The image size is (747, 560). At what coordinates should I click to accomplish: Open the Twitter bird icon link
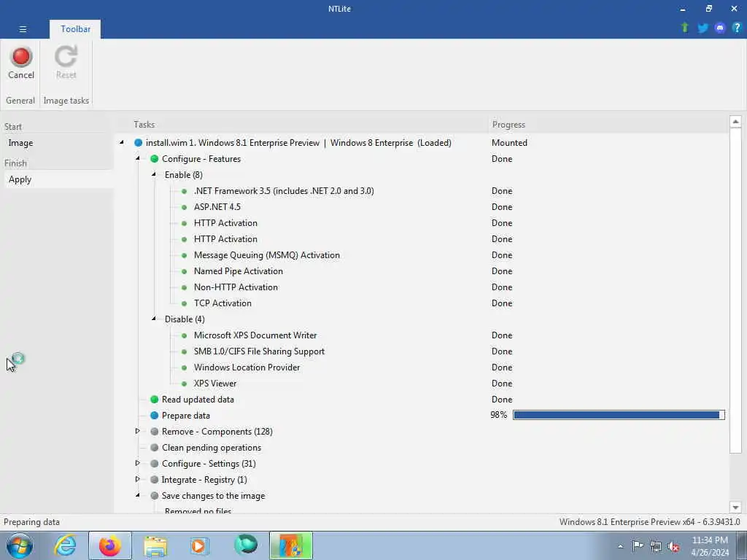703,28
